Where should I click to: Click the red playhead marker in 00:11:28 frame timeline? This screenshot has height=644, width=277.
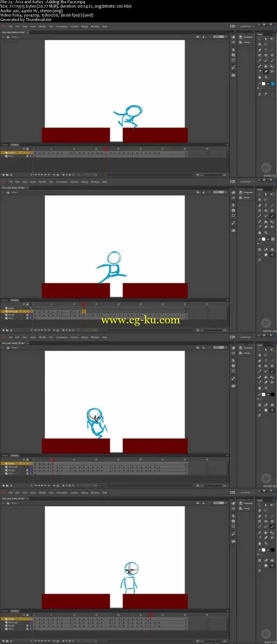[150, 615]
